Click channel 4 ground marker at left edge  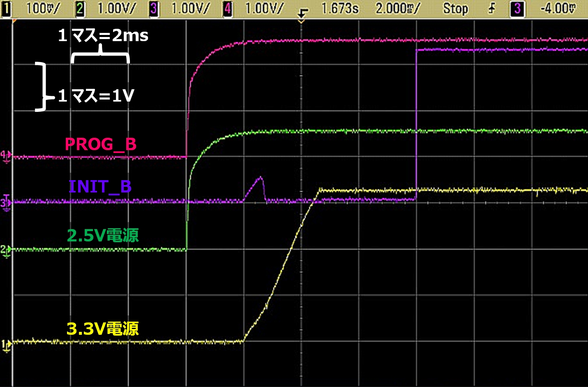(6, 157)
